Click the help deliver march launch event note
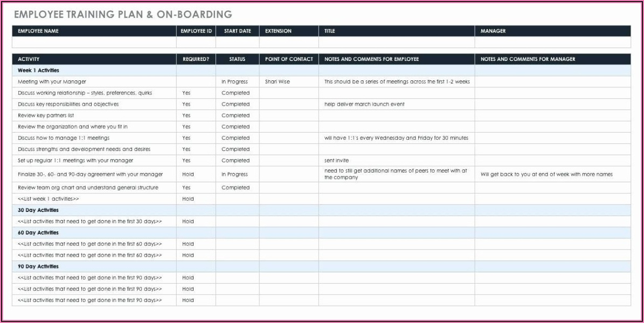The image size is (644, 323). tap(397, 105)
